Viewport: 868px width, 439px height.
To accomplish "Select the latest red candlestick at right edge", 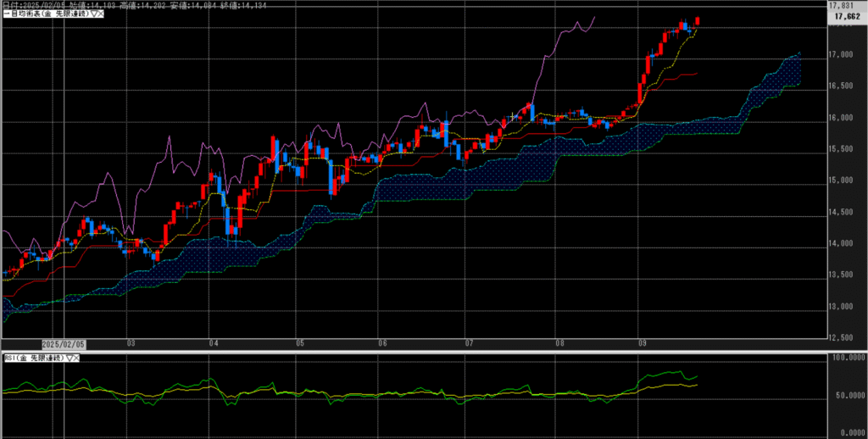I will [x=698, y=21].
